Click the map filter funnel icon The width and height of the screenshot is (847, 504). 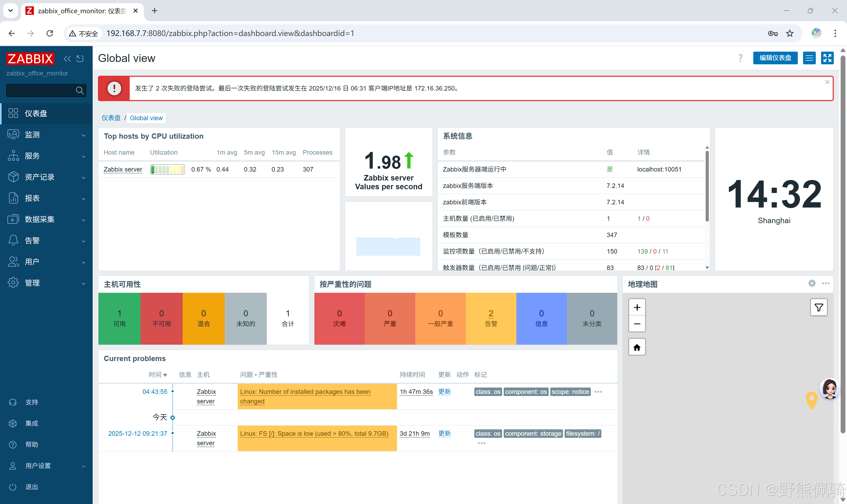[x=818, y=307]
